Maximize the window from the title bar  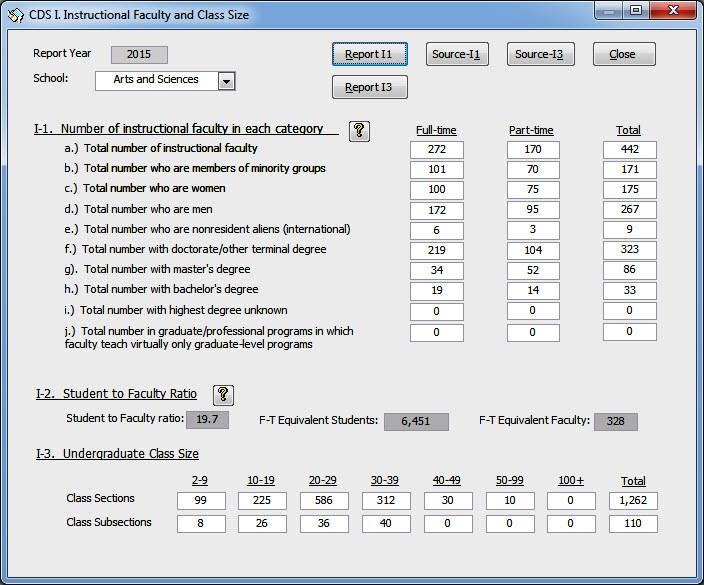(636, 11)
